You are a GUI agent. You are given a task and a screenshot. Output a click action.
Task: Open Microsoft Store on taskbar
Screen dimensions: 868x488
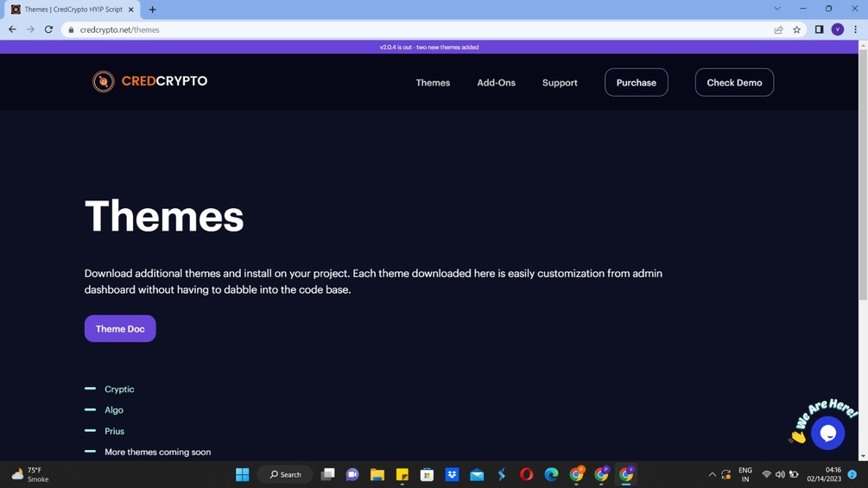point(427,475)
